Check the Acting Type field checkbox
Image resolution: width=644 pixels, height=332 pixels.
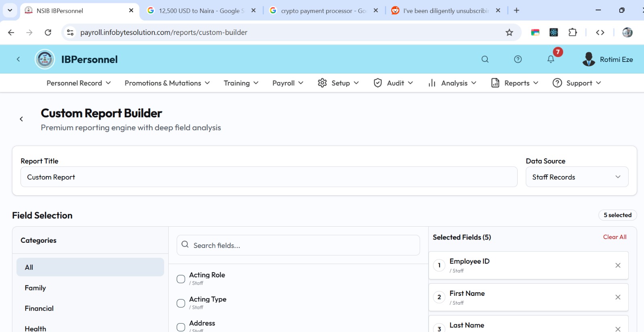click(181, 303)
